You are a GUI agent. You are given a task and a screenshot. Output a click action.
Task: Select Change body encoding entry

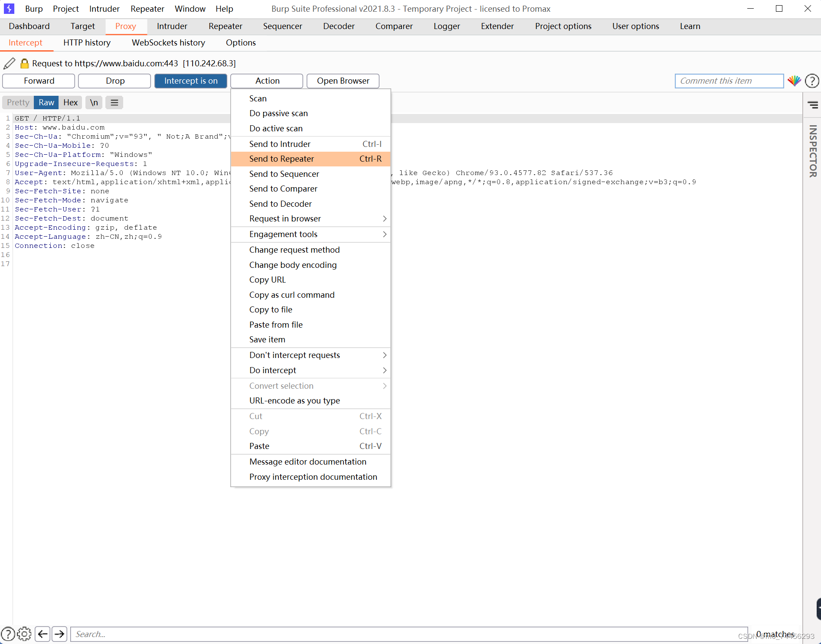click(x=311, y=265)
